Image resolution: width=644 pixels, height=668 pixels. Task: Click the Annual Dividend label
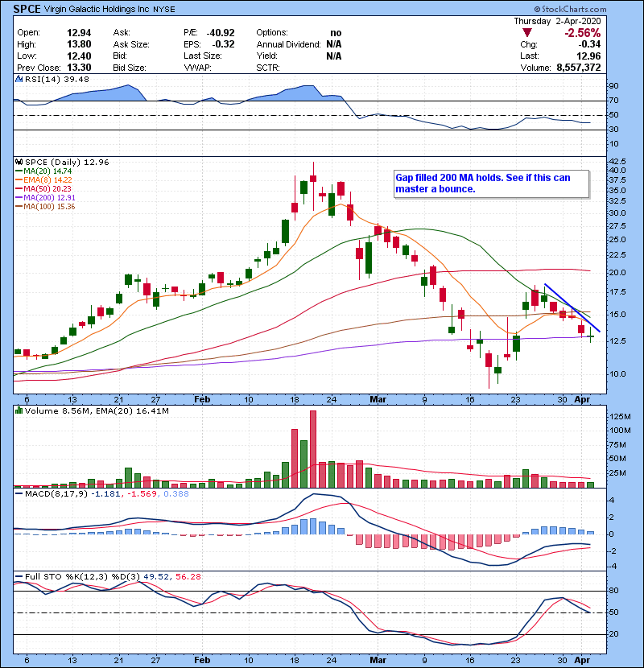click(288, 44)
